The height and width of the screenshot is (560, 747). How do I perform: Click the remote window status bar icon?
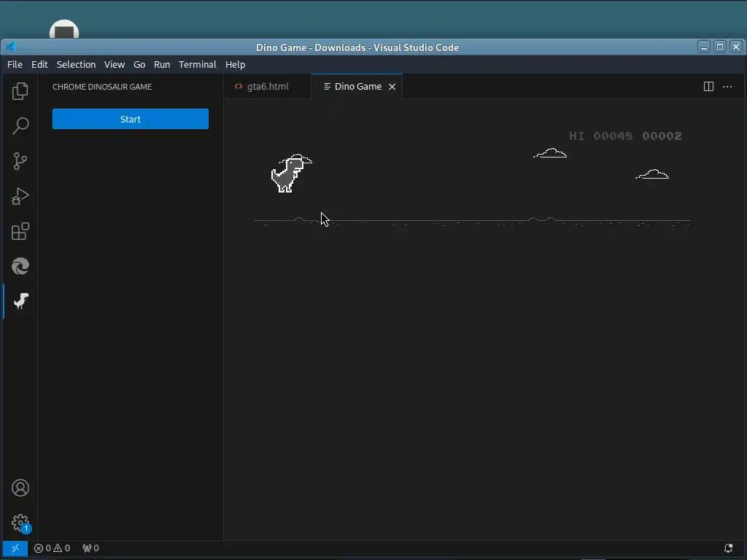point(15,548)
